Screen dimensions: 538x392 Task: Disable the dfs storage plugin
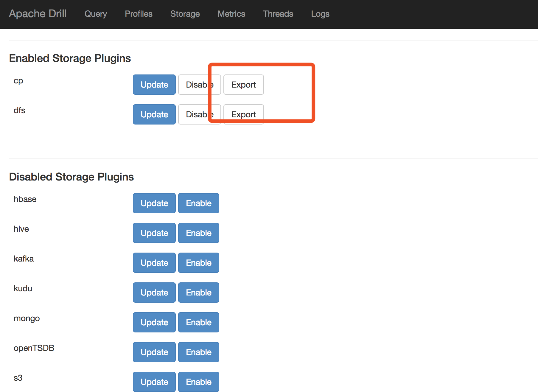(x=200, y=114)
